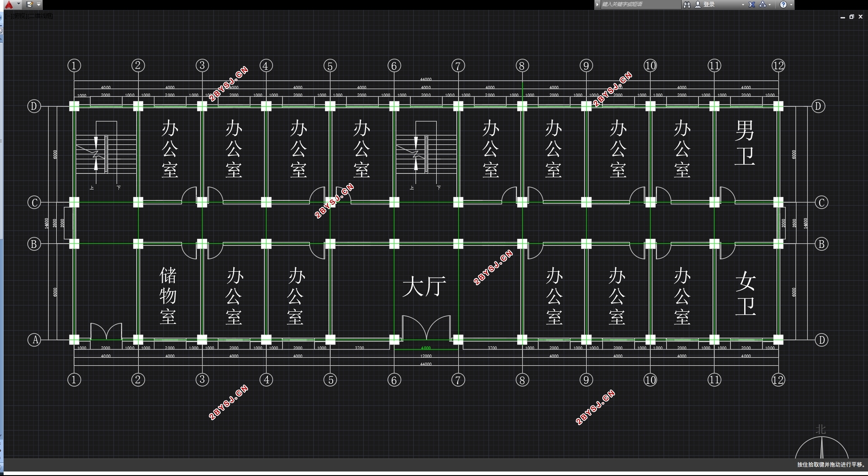Select the 大厅 hall label
Viewport: 868px width, 476px height.
(424, 287)
